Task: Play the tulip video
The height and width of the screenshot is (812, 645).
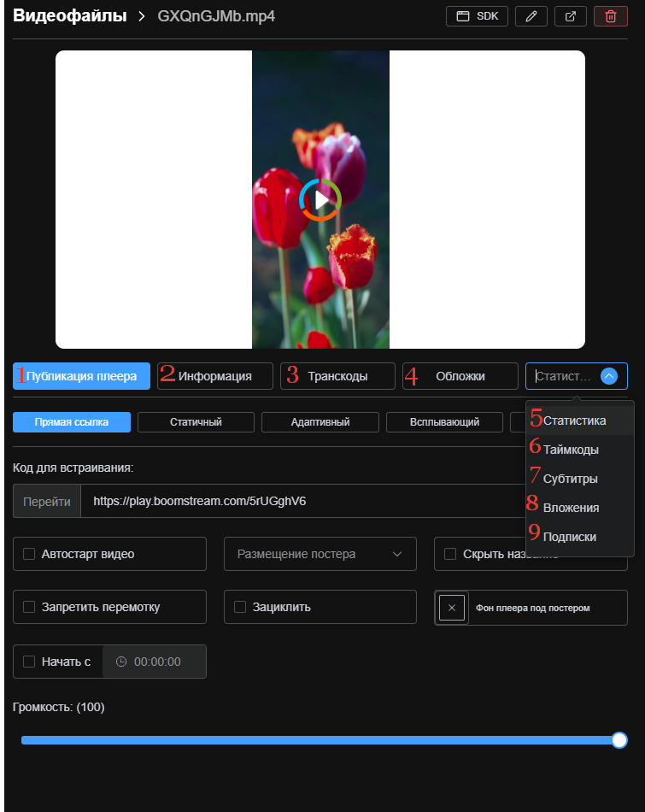Action: [x=320, y=199]
